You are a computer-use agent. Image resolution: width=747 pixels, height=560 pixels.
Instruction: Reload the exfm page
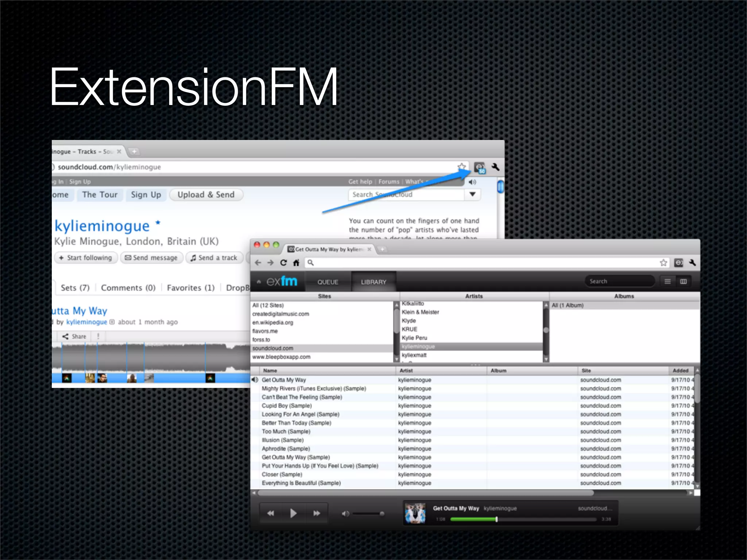pos(283,262)
